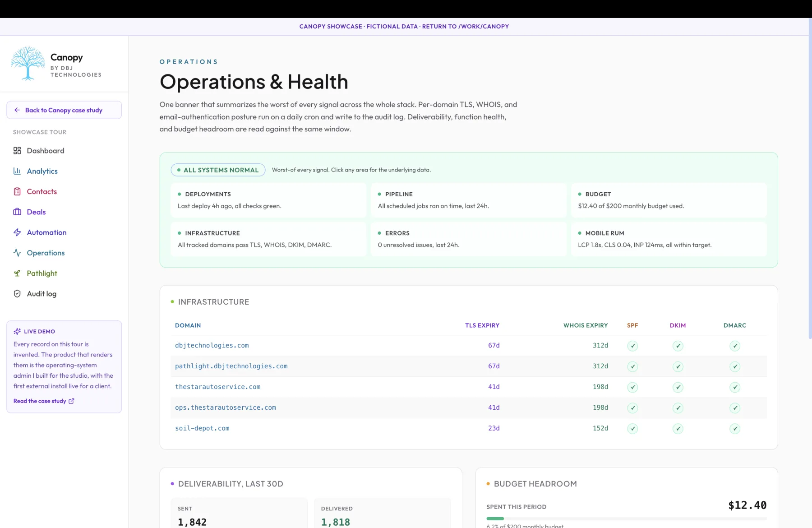Open the Dashboard page

pos(64,151)
